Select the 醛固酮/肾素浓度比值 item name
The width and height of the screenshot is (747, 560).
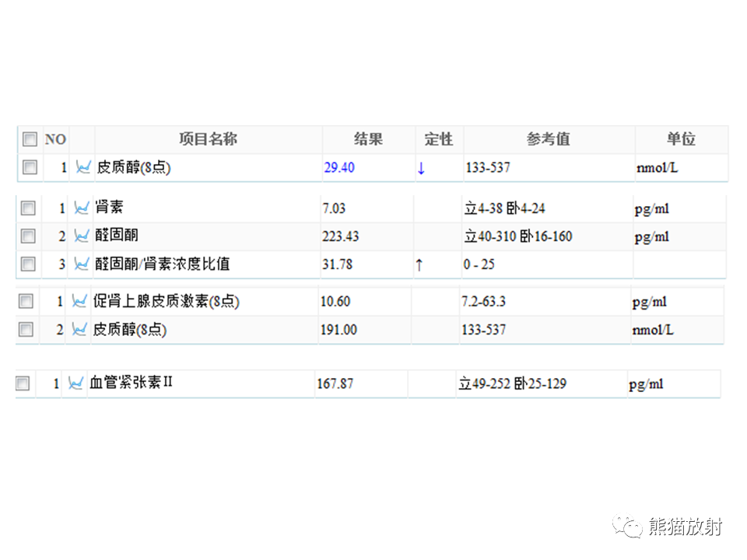pos(163,264)
